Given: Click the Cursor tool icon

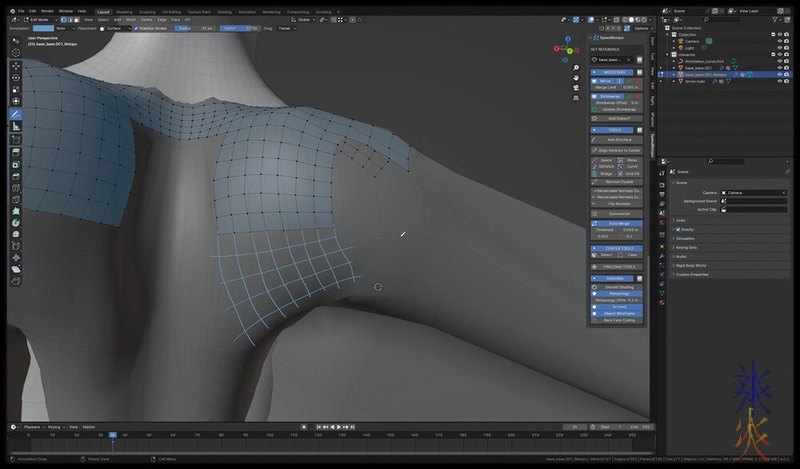Looking at the screenshot, I should (16, 53).
